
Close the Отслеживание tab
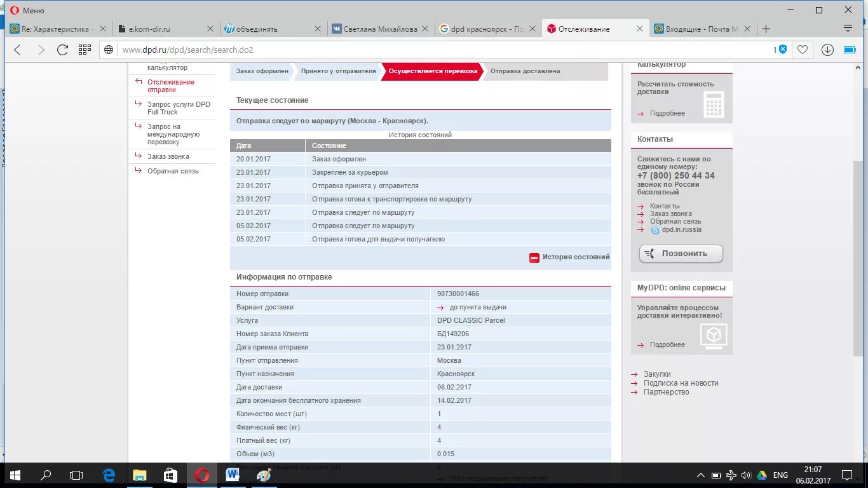tap(639, 29)
